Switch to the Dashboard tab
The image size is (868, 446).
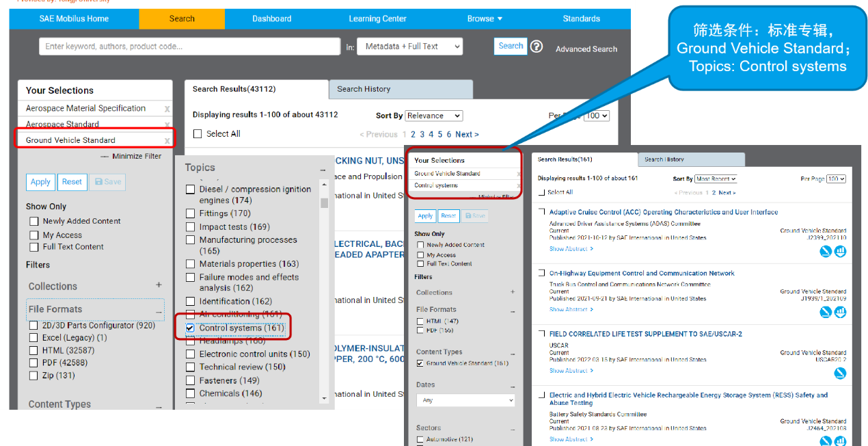271,18
